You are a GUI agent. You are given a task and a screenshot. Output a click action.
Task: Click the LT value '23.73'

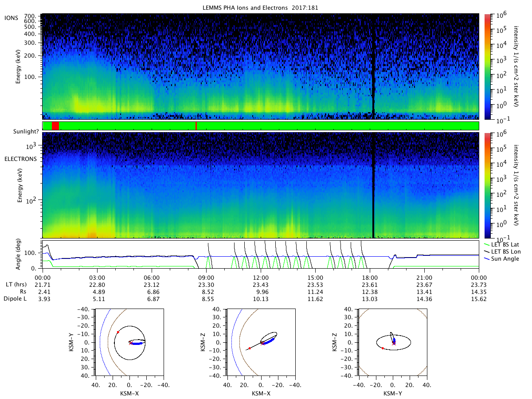click(x=479, y=284)
